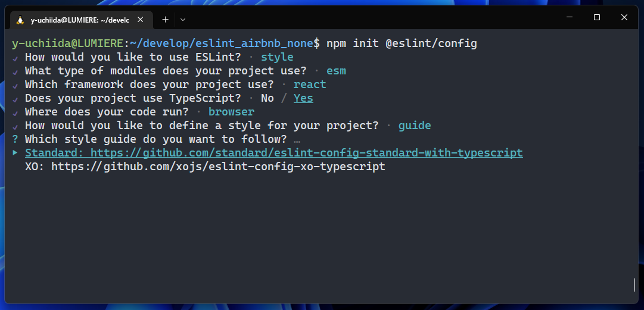644x310 pixels.
Task: Click the No TypeScript answer
Action: (x=267, y=98)
